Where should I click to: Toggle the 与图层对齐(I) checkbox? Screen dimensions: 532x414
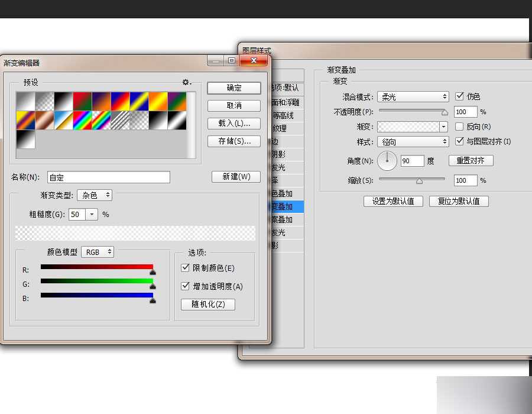459,141
